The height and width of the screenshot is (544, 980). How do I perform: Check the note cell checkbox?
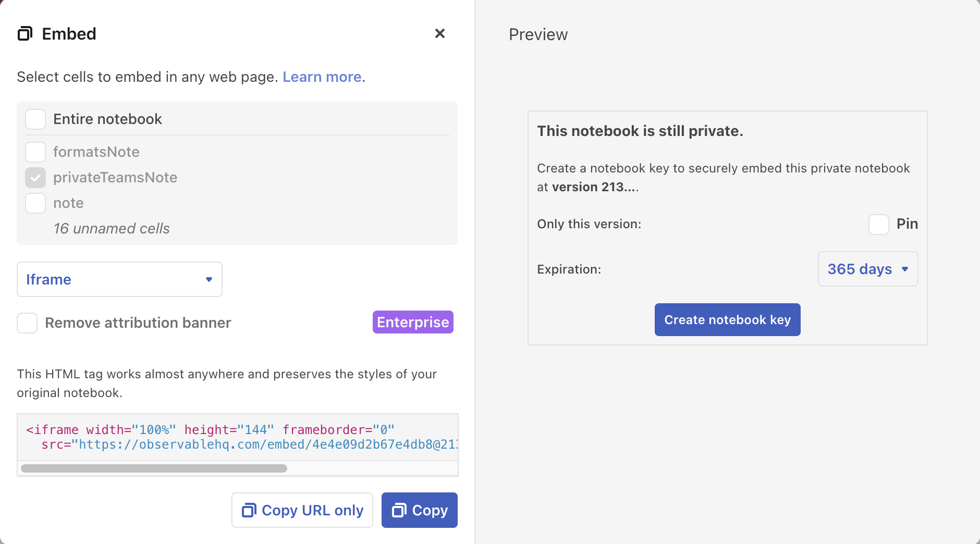coord(35,203)
